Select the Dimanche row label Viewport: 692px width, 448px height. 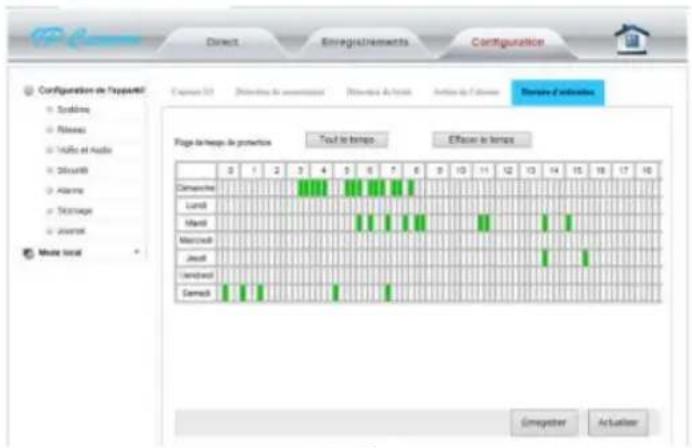(196, 188)
